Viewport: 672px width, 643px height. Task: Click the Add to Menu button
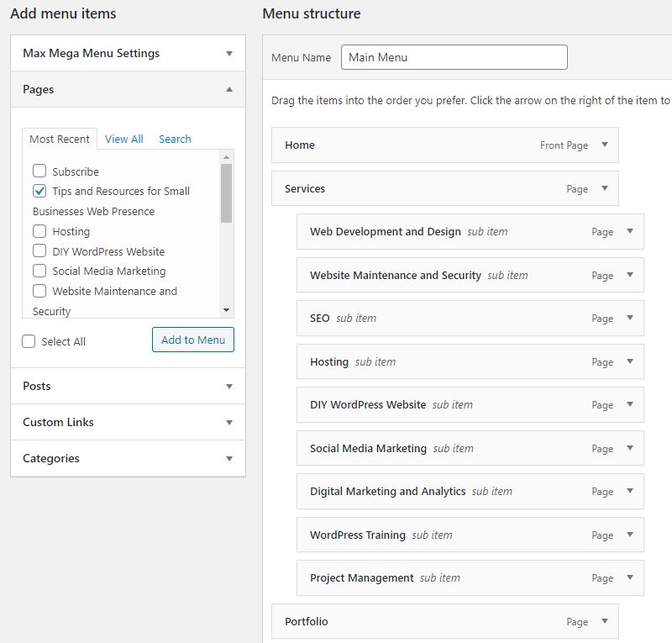pos(192,340)
